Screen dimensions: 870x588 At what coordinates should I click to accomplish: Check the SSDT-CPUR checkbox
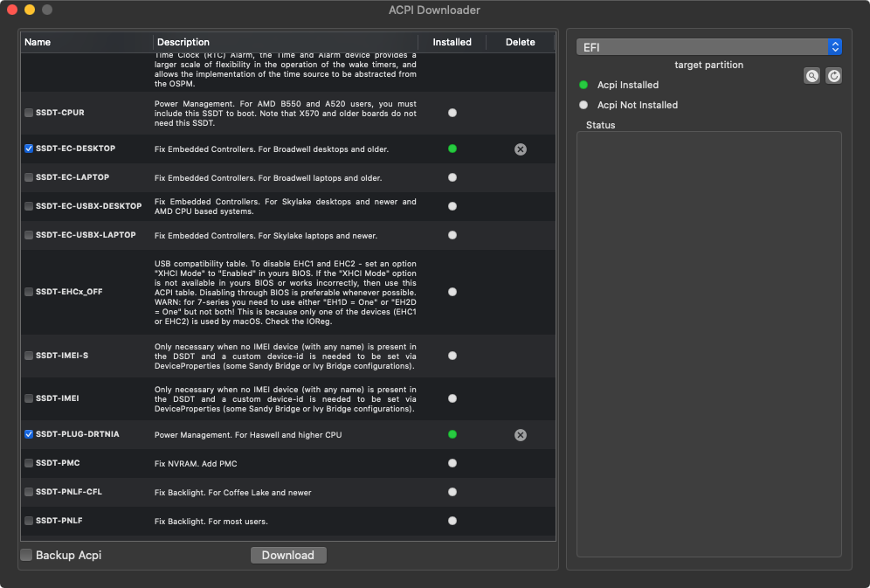(29, 113)
